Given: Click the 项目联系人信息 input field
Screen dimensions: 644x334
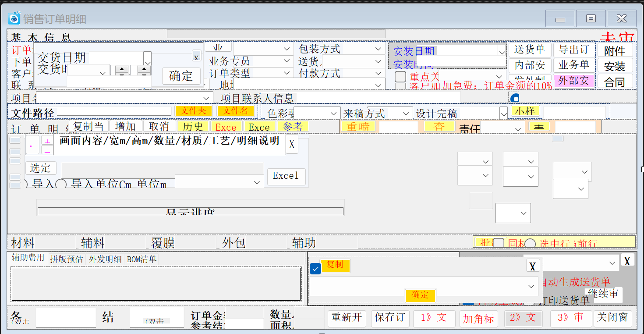Looking at the screenshot, I should pos(379,98).
